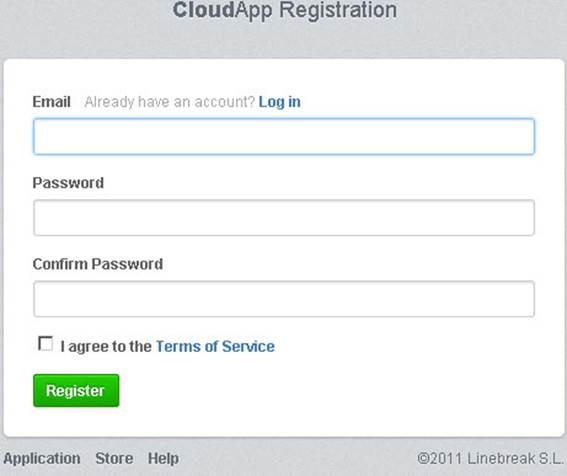
Task: Click the 'Registration' word in page heading
Action: [338, 10]
